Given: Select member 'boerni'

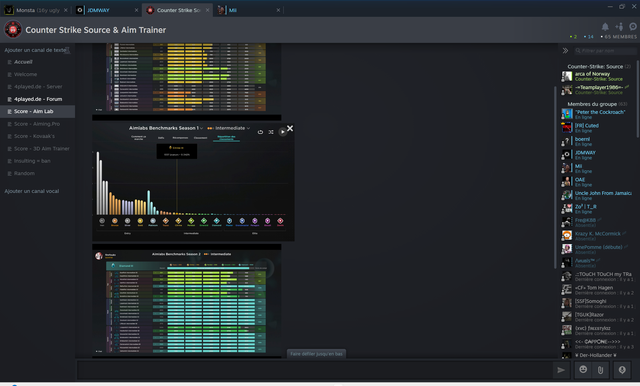Looking at the screenshot, I should [598, 141].
